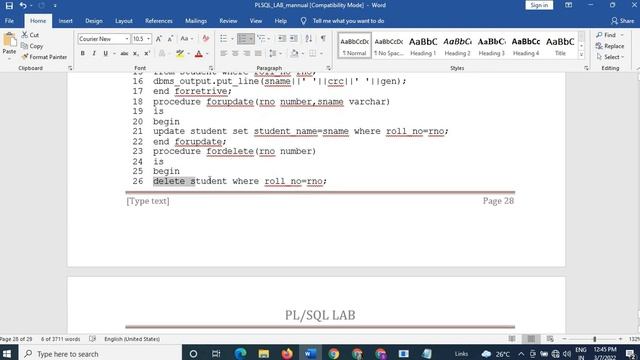Align text to the right
The width and height of the screenshot is (640, 360).
pos(247,53)
